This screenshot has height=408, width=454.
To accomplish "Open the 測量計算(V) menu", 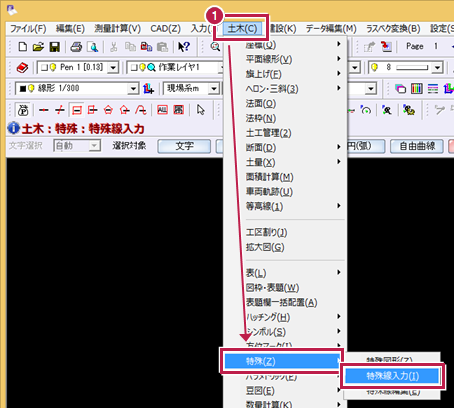I will [117, 29].
